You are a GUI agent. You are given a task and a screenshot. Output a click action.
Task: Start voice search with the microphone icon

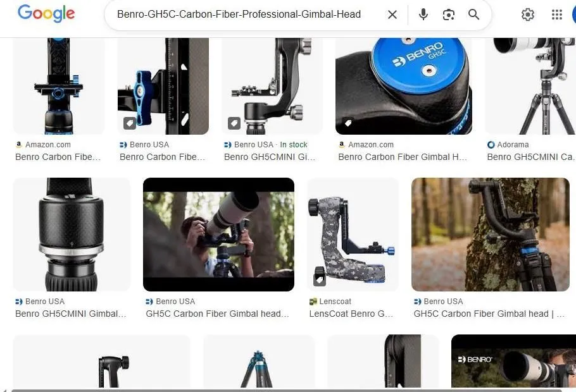[423, 15]
